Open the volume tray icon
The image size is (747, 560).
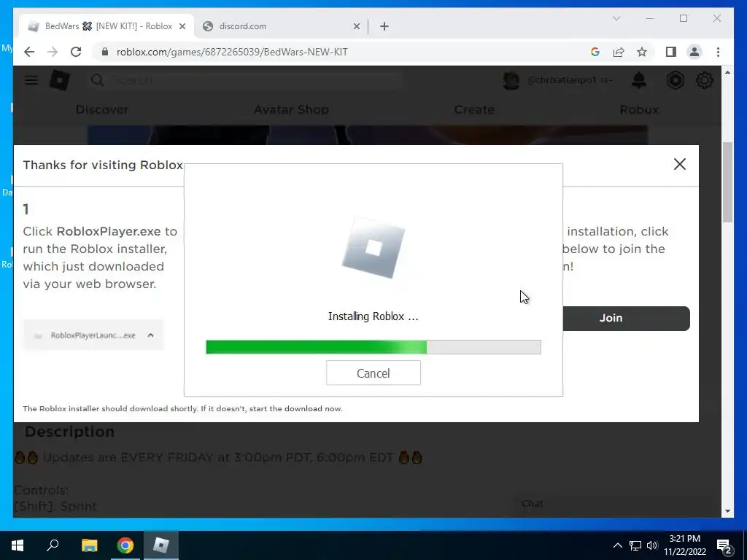tap(652, 545)
